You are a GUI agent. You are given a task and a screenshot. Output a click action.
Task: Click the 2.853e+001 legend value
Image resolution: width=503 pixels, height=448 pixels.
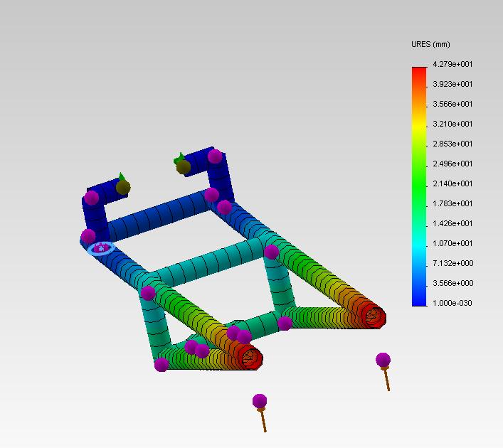click(x=452, y=144)
